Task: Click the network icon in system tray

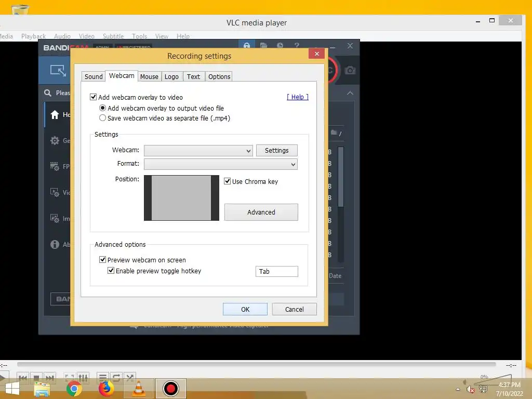Action: click(x=483, y=389)
